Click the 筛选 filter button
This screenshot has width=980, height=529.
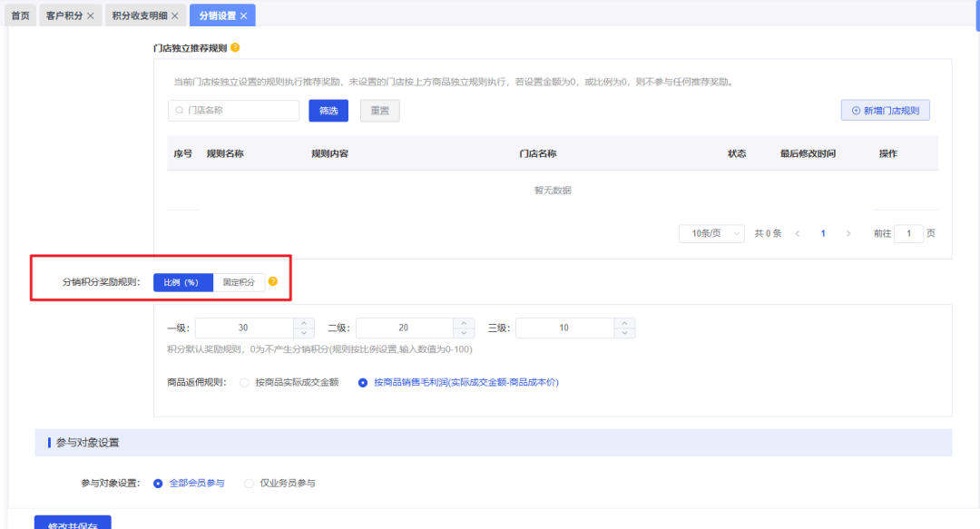[x=328, y=110]
